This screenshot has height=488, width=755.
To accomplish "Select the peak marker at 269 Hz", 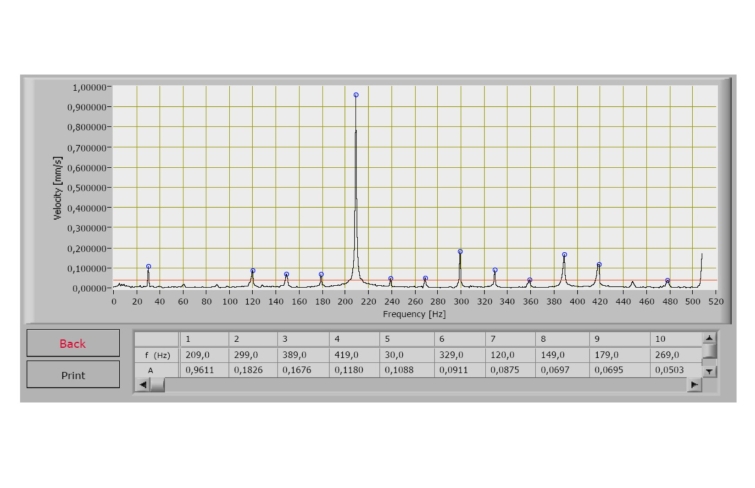I will tap(425, 278).
